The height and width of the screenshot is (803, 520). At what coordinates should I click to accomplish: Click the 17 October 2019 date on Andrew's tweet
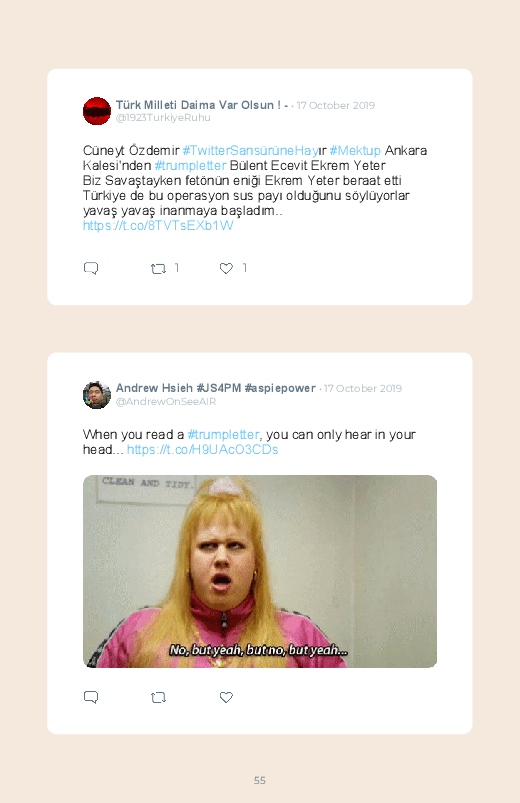363,388
